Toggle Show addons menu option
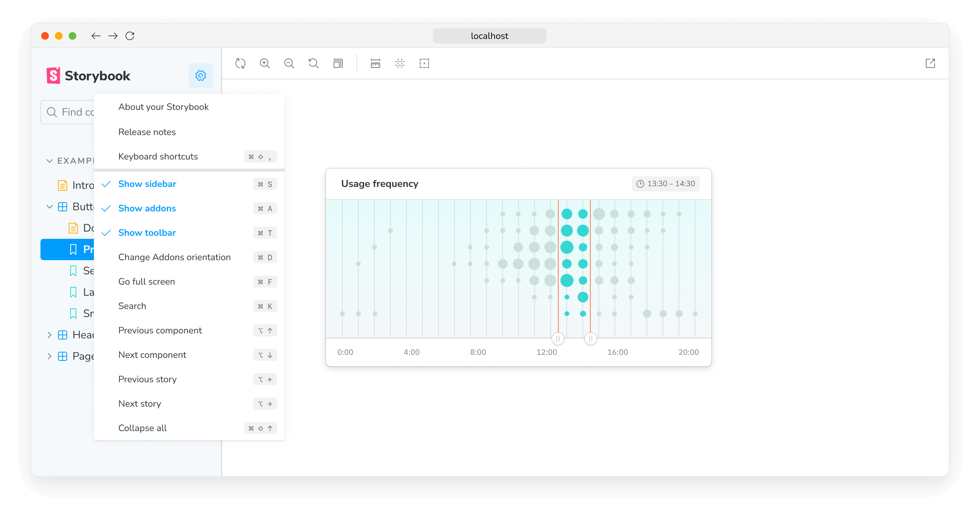This screenshot has height=515, width=980. [147, 208]
